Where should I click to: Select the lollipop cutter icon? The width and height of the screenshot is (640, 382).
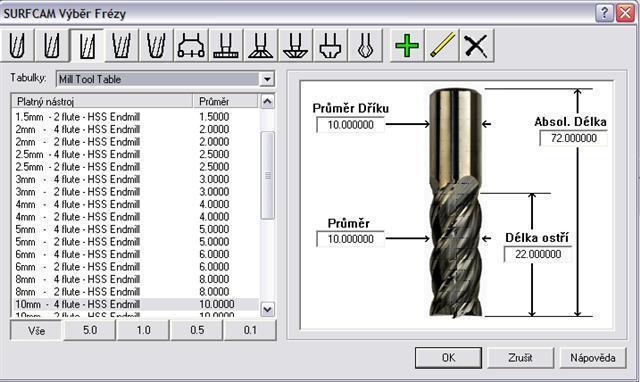click(x=364, y=45)
